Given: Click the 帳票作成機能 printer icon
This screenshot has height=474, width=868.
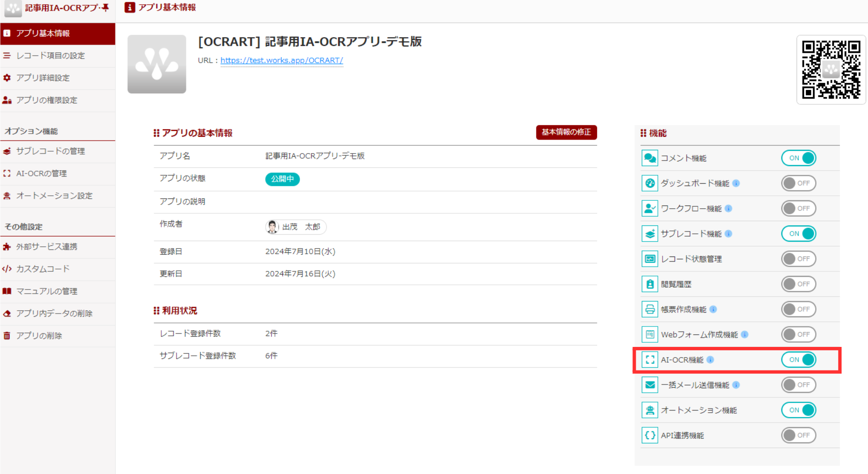Looking at the screenshot, I should point(650,309).
